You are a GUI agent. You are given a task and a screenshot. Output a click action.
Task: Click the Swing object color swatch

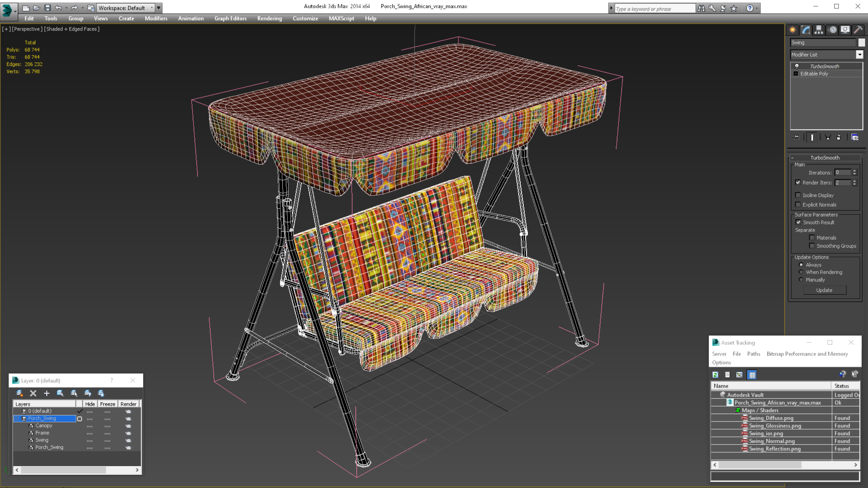coord(861,42)
